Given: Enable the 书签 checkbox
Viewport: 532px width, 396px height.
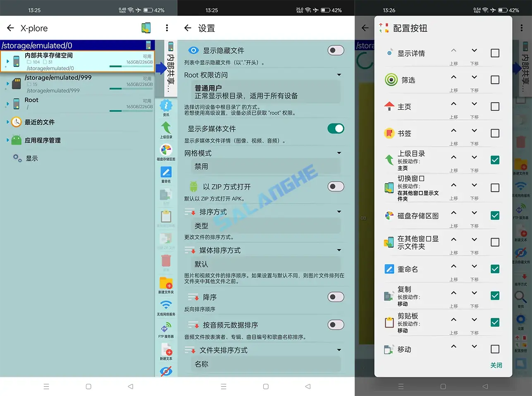Looking at the screenshot, I should point(495,133).
